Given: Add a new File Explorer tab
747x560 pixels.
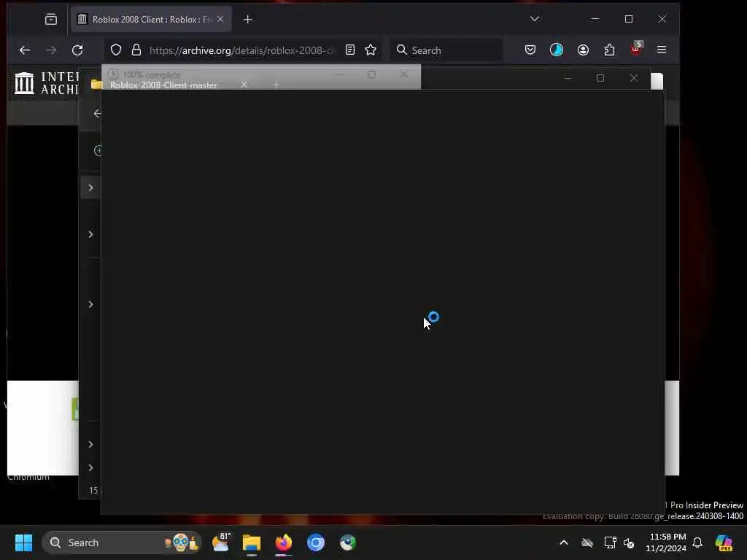Looking at the screenshot, I should pos(276,85).
